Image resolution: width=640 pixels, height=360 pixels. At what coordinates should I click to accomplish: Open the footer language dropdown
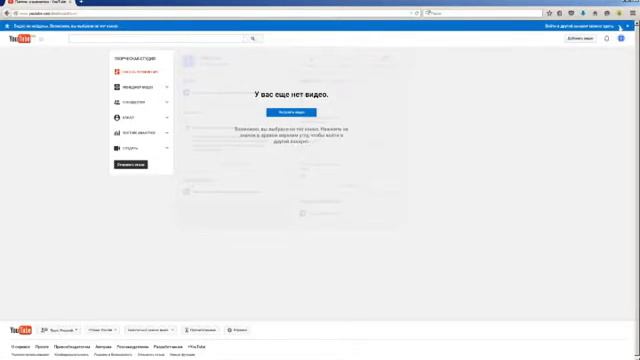(x=60, y=330)
